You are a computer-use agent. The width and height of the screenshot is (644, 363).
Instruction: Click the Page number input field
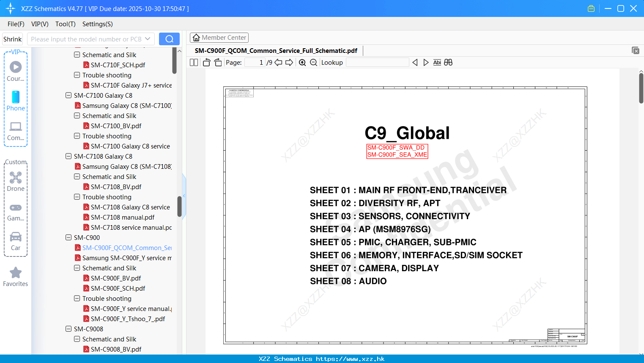pos(255,63)
